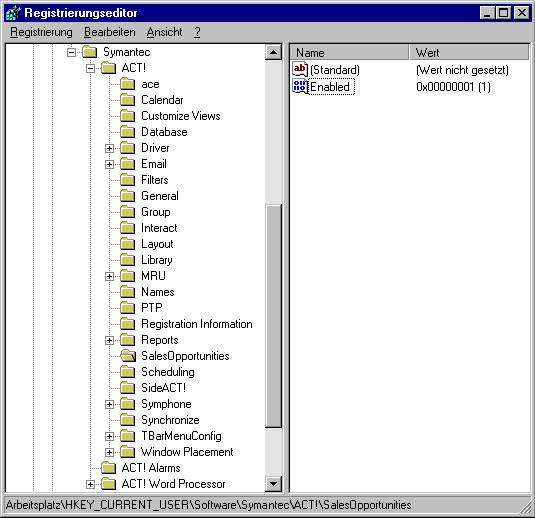Click the value (Wert nicht gesetzt)
Viewport: 535px width, 518px height.
(x=462, y=70)
